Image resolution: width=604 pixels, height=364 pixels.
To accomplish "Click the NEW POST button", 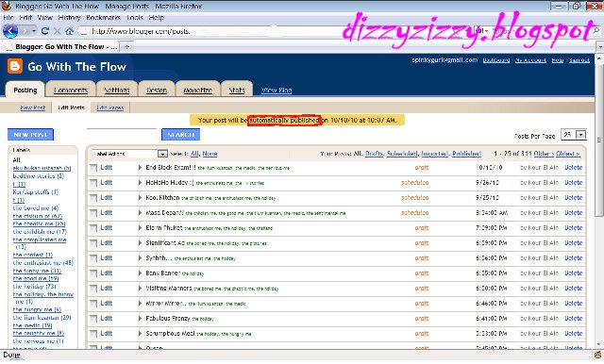I will [x=30, y=135].
